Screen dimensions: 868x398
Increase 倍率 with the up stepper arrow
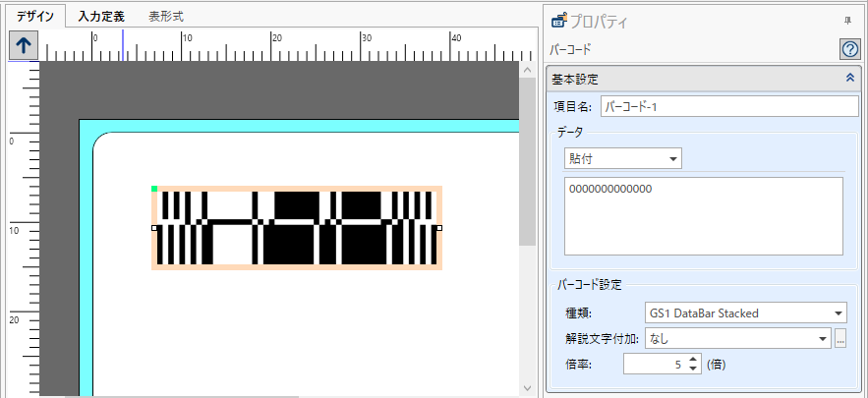(694, 360)
